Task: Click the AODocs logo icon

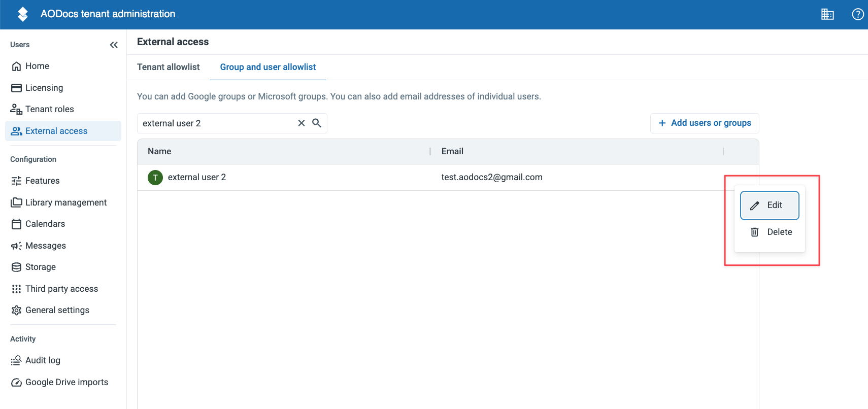Action: tap(23, 14)
